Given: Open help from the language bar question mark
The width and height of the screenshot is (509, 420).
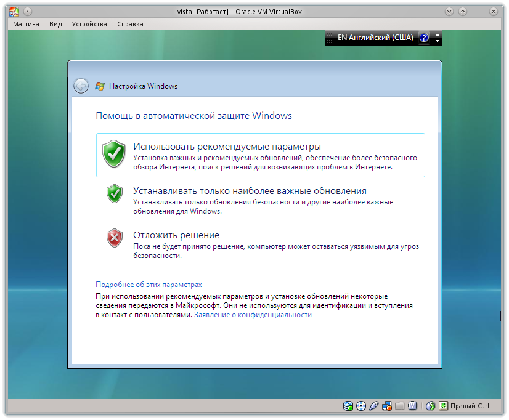Looking at the screenshot, I should (424, 38).
